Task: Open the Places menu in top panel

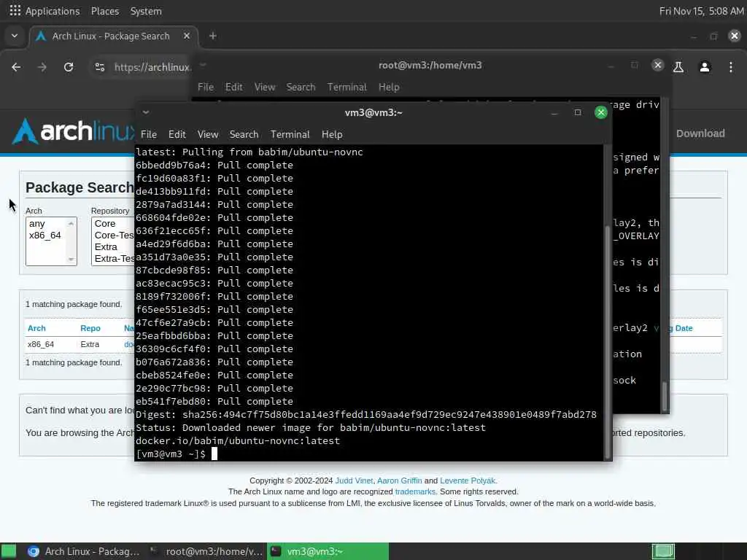Action: click(105, 10)
